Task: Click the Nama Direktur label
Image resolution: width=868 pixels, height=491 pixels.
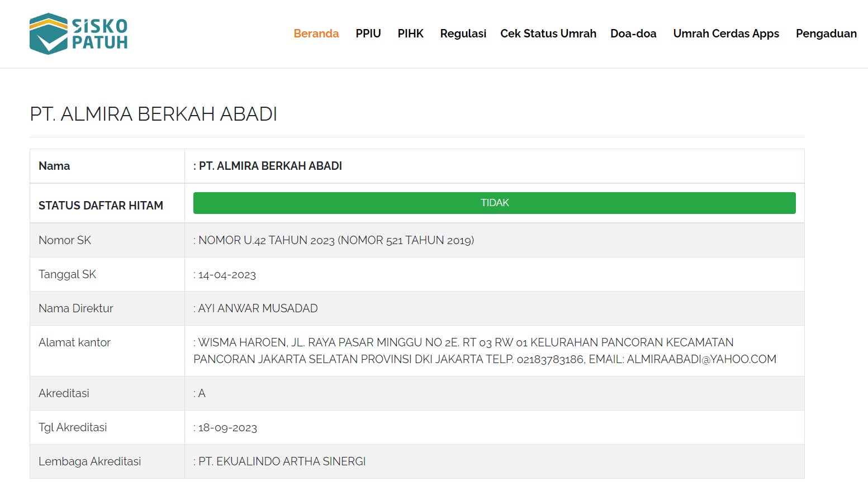Action: (x=76, y=308)
